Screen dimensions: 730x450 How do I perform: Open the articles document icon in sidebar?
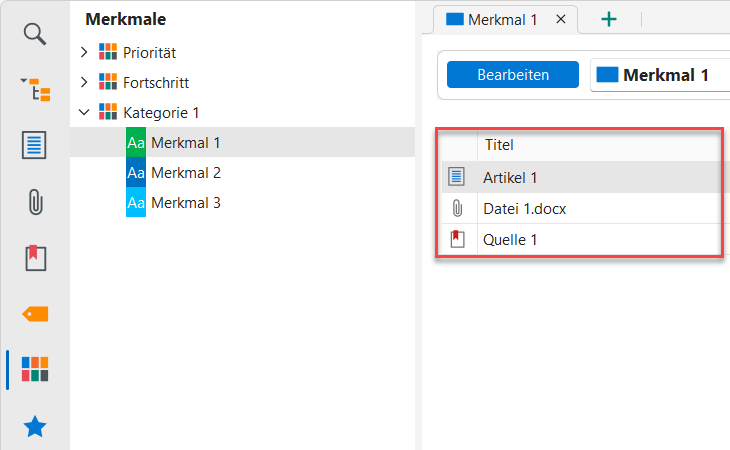[x=35, y=146]
